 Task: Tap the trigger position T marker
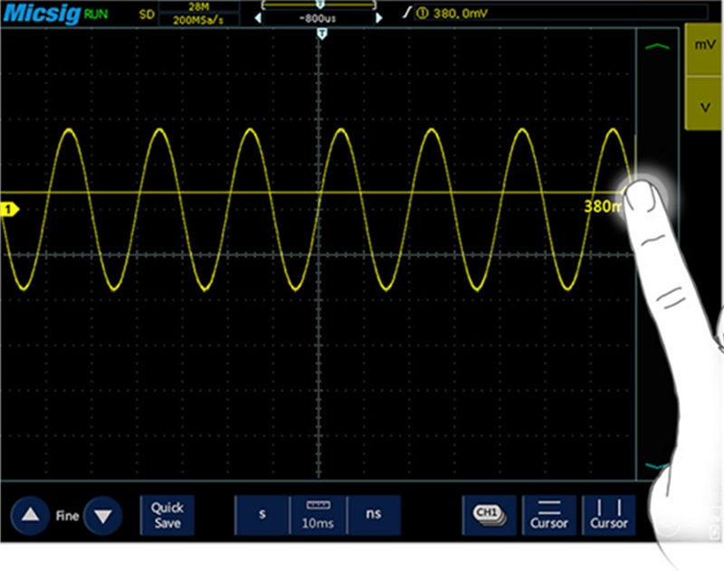pos(322,33)
